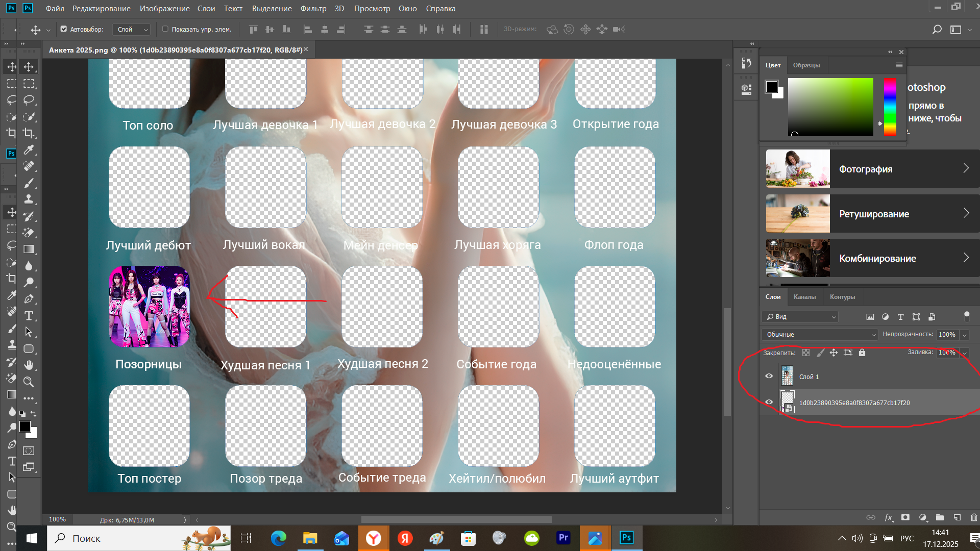Enable Показать упр. элем. checkbox
Screen dimensions: 980x551
point(165,29)
